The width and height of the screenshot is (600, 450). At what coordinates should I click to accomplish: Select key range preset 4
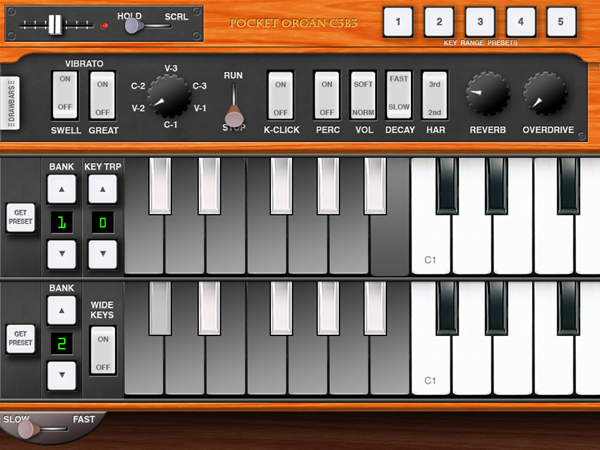pyautogui.click(x=521, y=22)
